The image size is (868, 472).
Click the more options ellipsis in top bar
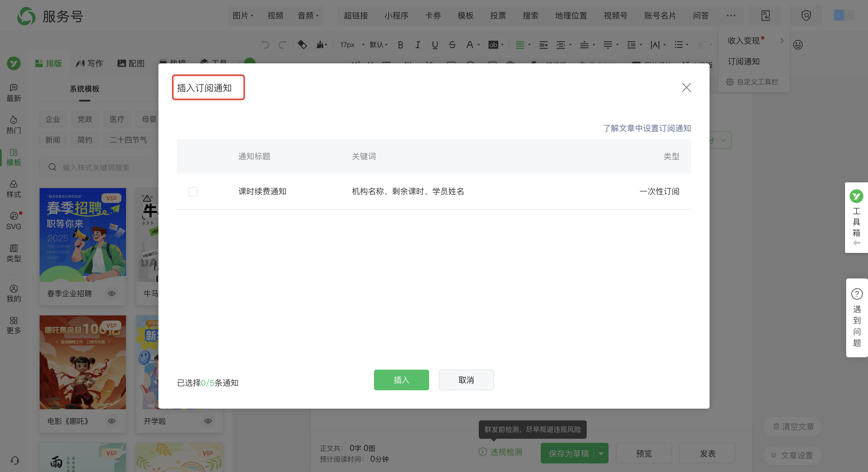click(x=731, y=15)
